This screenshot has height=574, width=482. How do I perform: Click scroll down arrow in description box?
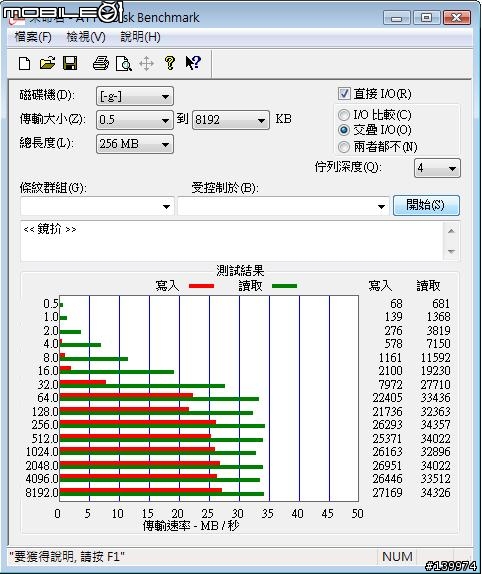(x=451, y=251)
